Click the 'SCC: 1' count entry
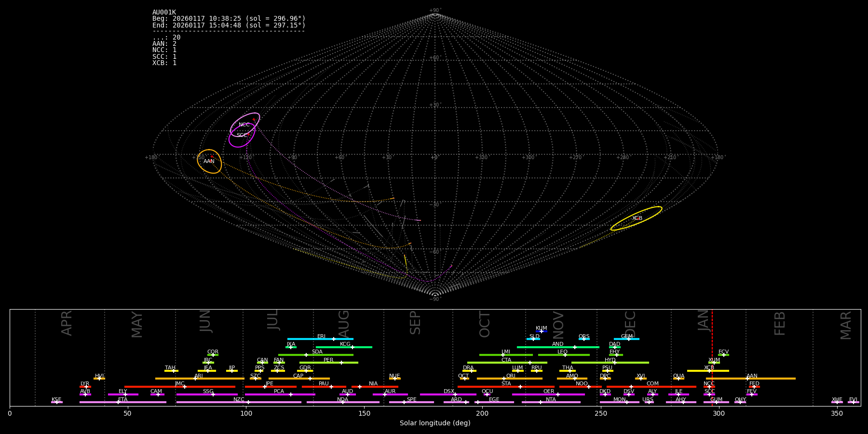This screenshot has width=868, height=434. 164,57
